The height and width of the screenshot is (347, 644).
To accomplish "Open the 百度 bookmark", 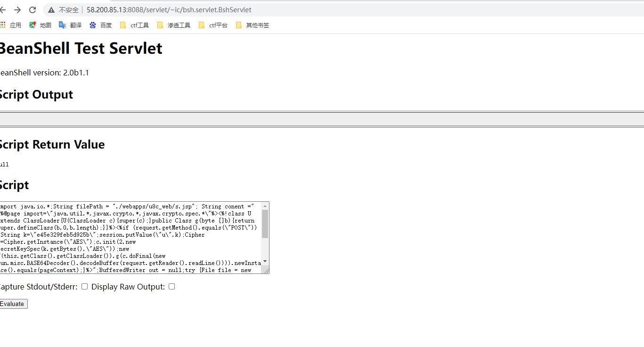I will (100, 25).
